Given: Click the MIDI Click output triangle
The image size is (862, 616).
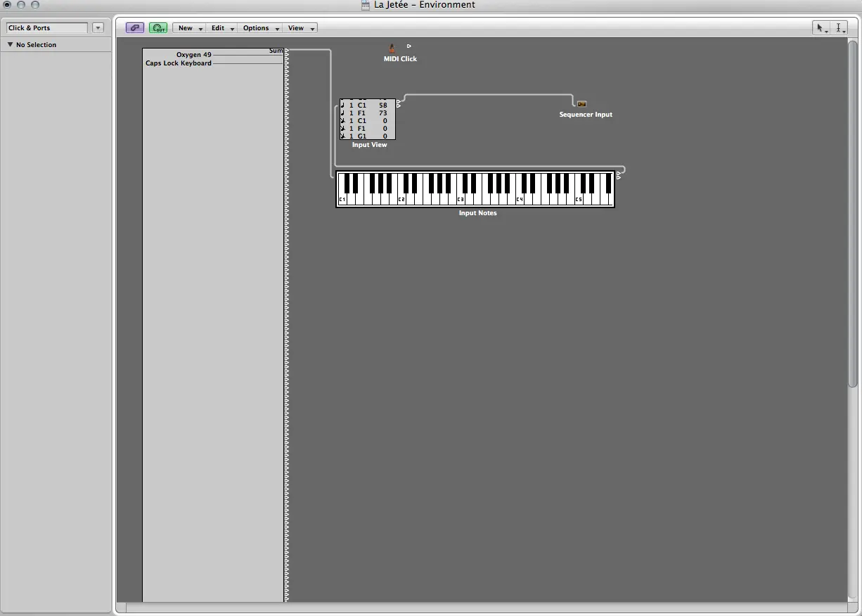Looking at the screenshot, I should [409, 46].
